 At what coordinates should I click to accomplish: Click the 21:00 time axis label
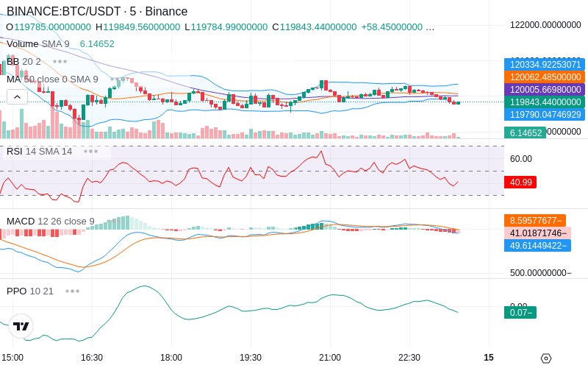[330, 358]
